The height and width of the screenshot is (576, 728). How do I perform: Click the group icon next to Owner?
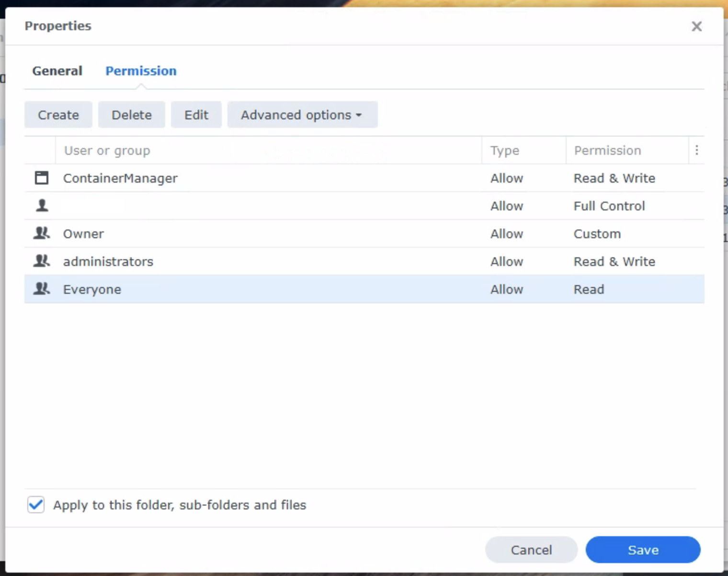42,233
